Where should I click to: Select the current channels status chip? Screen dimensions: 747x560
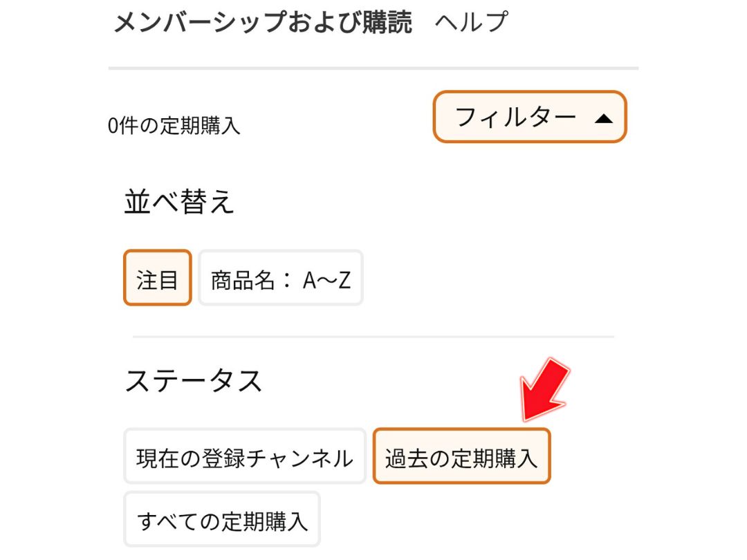[x=245, y=456]
